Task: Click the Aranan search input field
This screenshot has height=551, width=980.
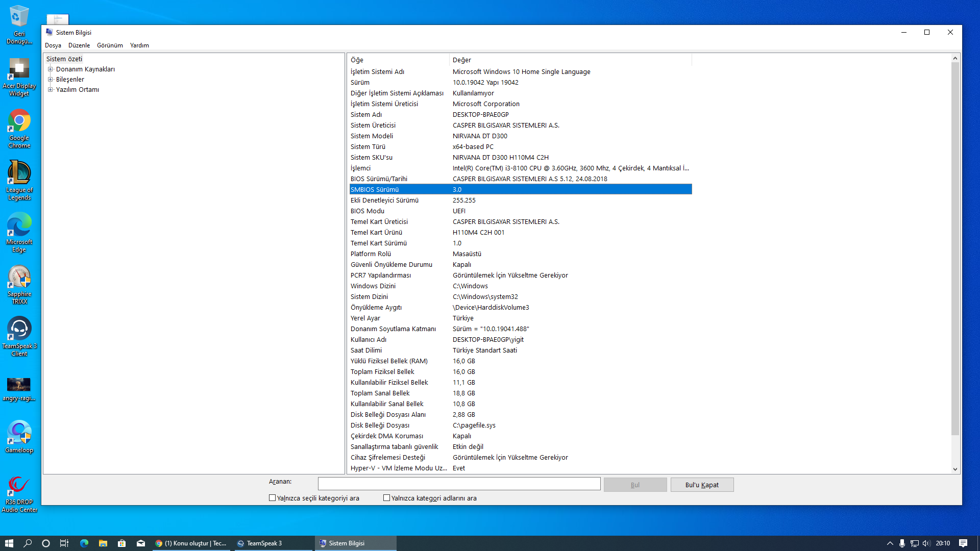Action: pyautogui.click(x=458, y=484)
